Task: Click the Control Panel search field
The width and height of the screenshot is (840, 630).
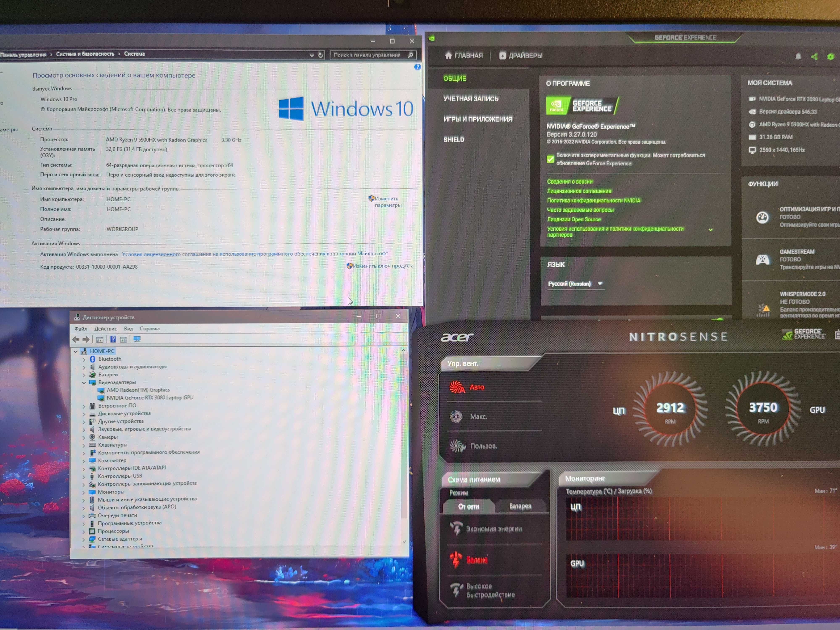Action: tap(373, 55)
